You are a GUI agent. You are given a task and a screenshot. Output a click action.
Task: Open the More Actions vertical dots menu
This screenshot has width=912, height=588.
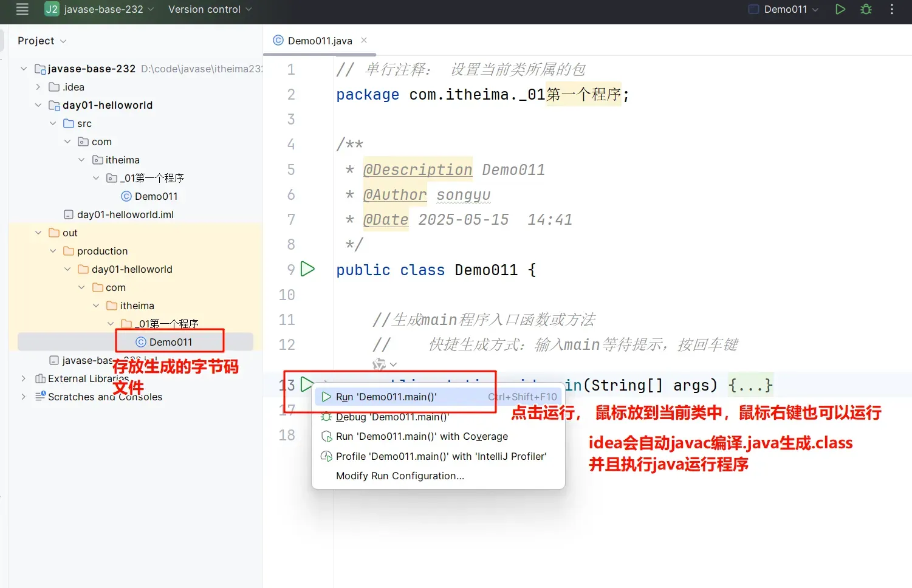click(892, 9)
